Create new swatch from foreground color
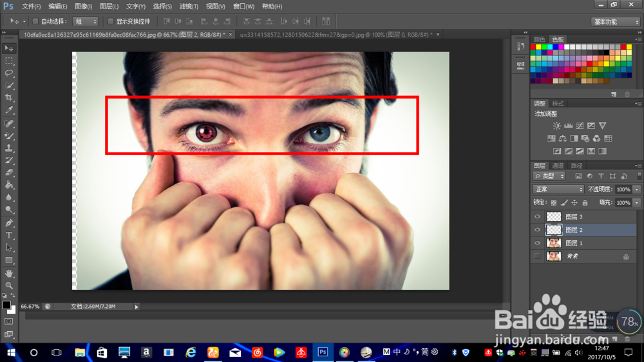Screen dimensions: 644x362 [x=614, y=95]
